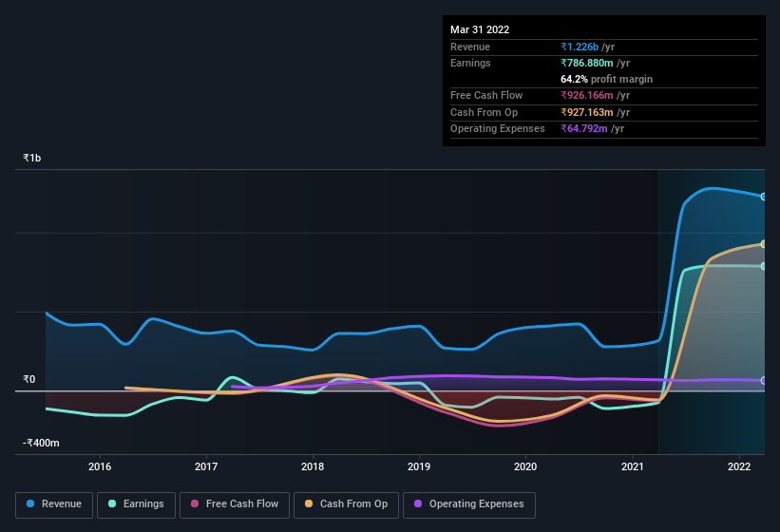Click the Free Cash Flow label in tooltip
The image size is (780, 532).
point(486,95)
